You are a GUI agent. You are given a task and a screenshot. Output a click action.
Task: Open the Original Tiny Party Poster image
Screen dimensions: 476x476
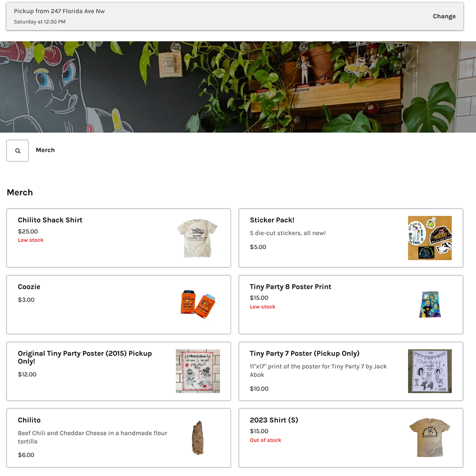pyautogui.click(x=198, y=371)
